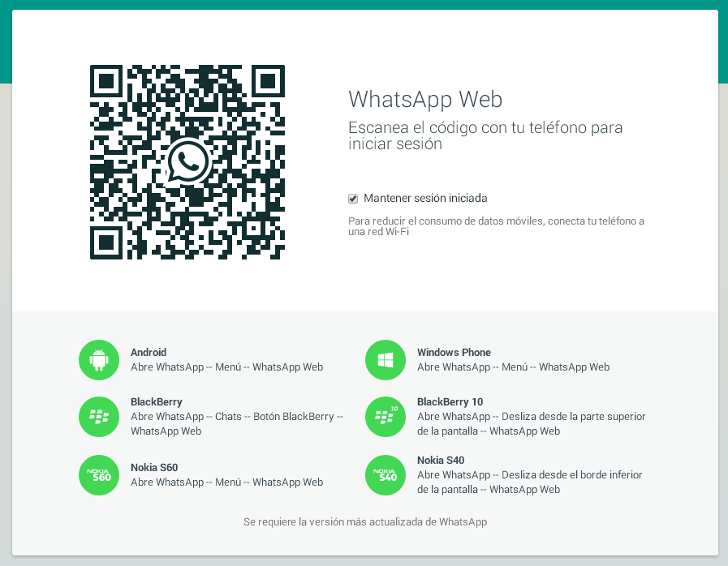Click the Wi-Fi data reduction notice
Screen dimensions: 728x566
497,226
